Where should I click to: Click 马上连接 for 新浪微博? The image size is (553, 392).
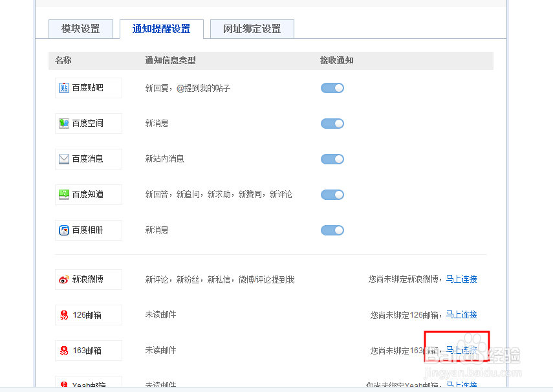pos(461,279)
